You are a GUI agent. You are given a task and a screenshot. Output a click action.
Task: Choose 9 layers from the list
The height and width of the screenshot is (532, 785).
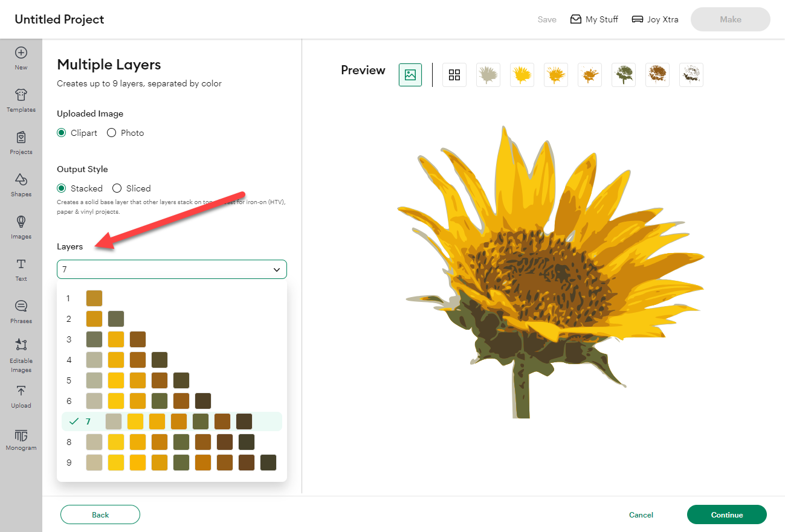pos(171,462)
